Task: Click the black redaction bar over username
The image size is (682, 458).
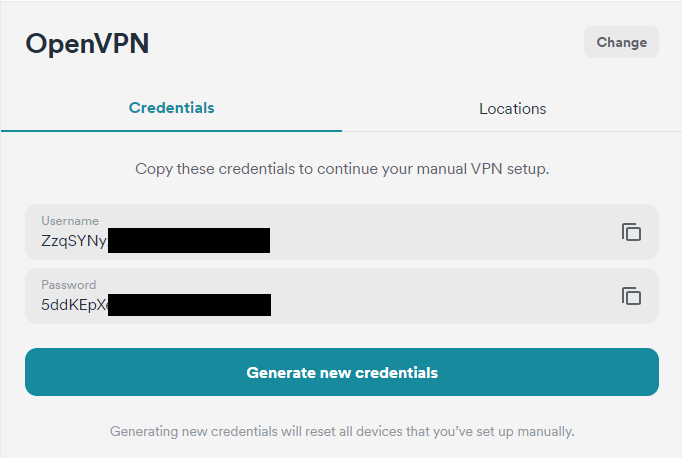Action: (x=189, y=241)
